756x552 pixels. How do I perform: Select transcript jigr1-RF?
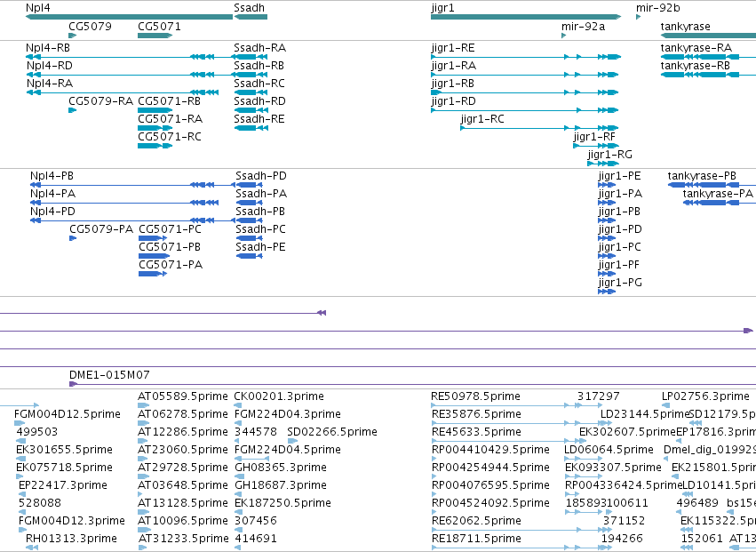click(596, 146)
